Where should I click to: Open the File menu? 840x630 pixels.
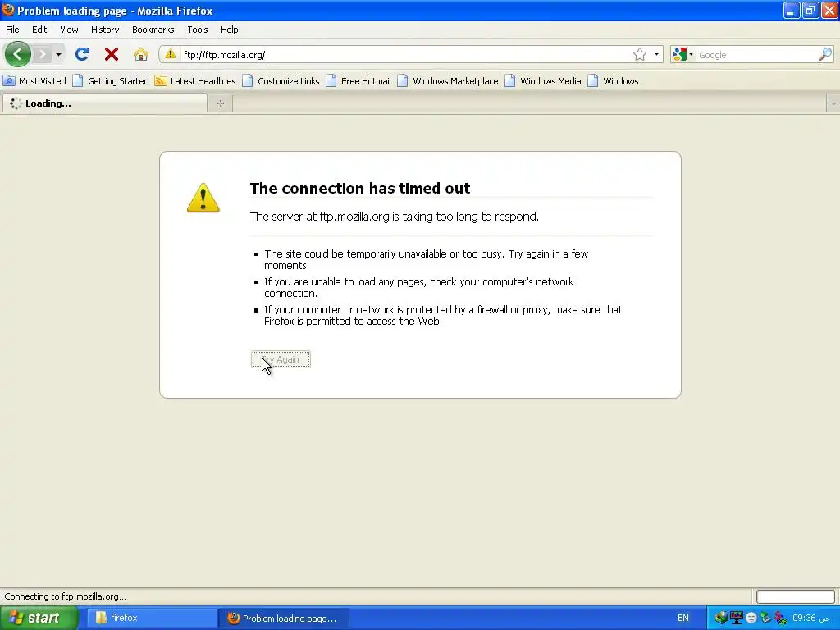pos(12,30)
